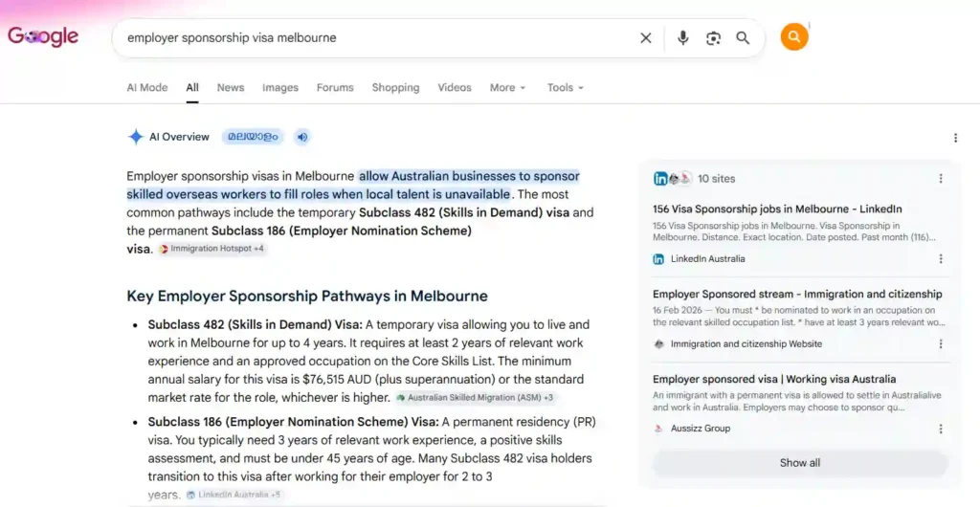The image size is (980, 507).
Task: Click 'Subclass 186 (Employer Nomination Scheme) Visa:' bullet
Action: pyautogui.click(x=293, y=422)
